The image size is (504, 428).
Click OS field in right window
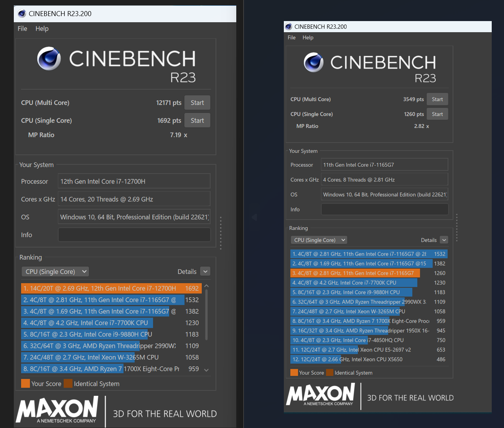coord(384,195)
